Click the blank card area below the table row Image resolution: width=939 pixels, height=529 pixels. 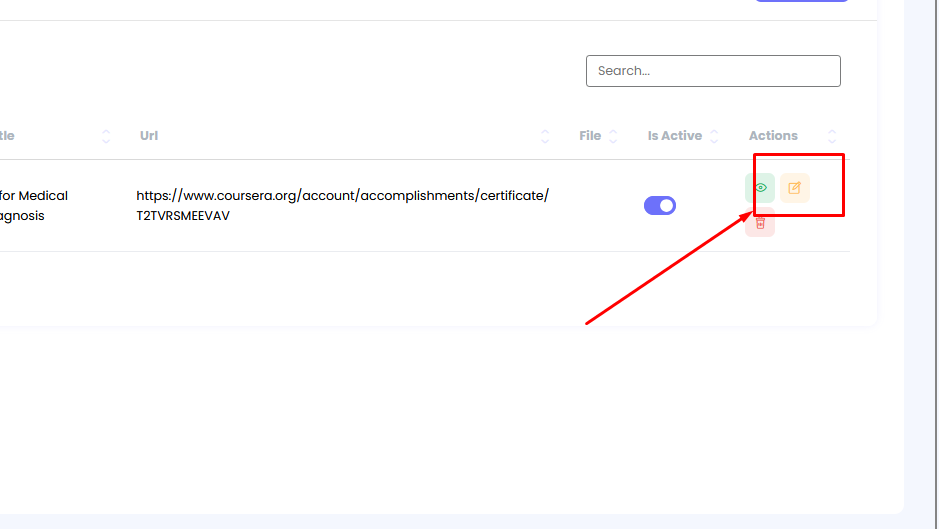pos(430,288)
